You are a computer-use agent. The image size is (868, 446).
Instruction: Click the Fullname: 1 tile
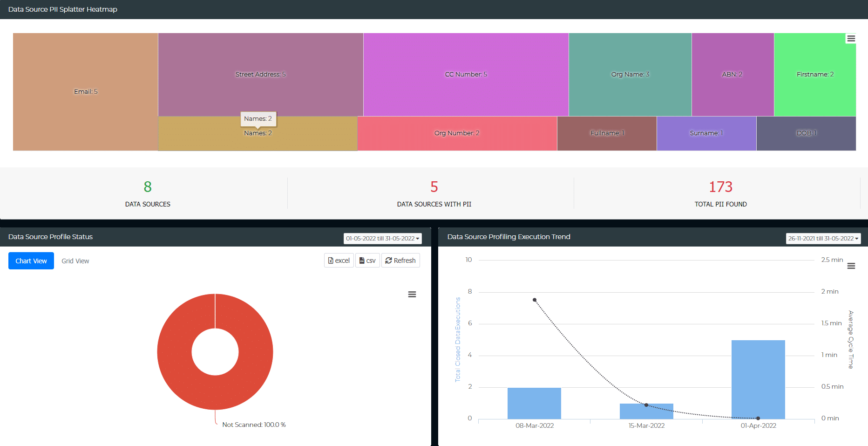607,133
